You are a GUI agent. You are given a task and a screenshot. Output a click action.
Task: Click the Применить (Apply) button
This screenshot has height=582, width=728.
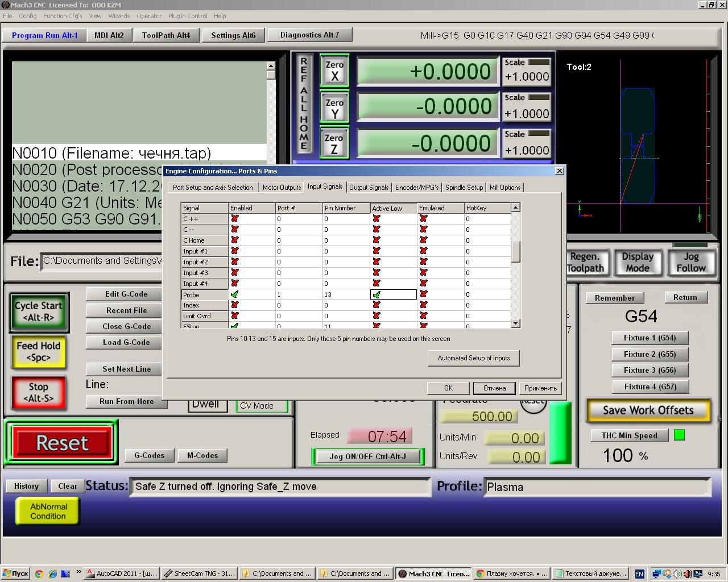[540, 388]
